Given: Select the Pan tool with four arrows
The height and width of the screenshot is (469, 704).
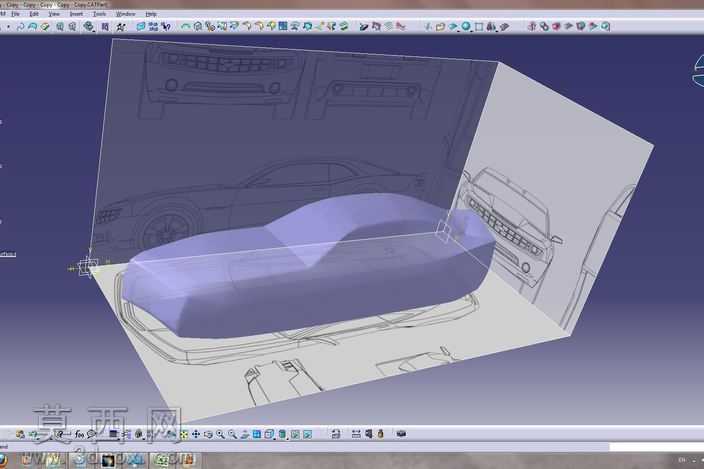Looking at the screenshot, I should pyautogui.click(x=196, y=434).
